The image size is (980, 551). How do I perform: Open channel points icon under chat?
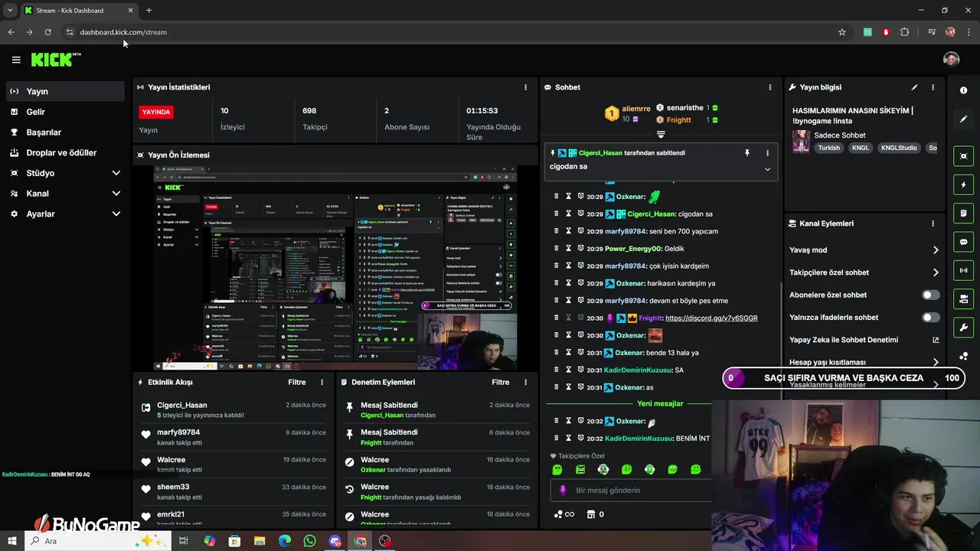559,514
